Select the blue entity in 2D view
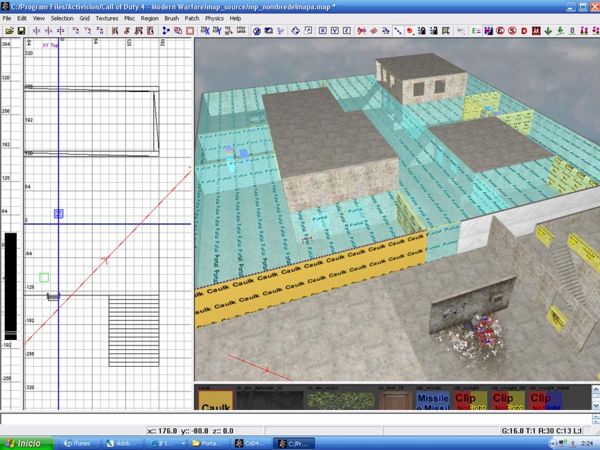The width and height of the screenshot is (600, 450). [x=59, y=214]
